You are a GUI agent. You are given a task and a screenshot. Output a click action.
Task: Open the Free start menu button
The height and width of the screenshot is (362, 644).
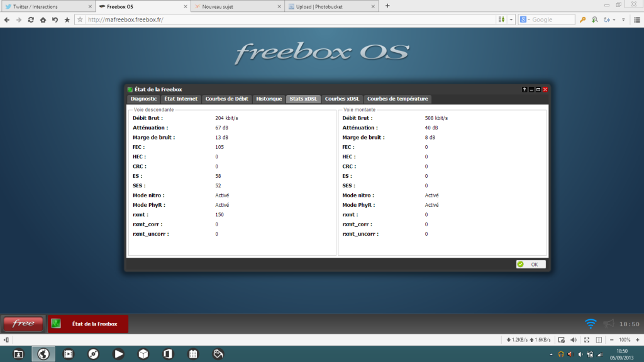click(23, 324)
